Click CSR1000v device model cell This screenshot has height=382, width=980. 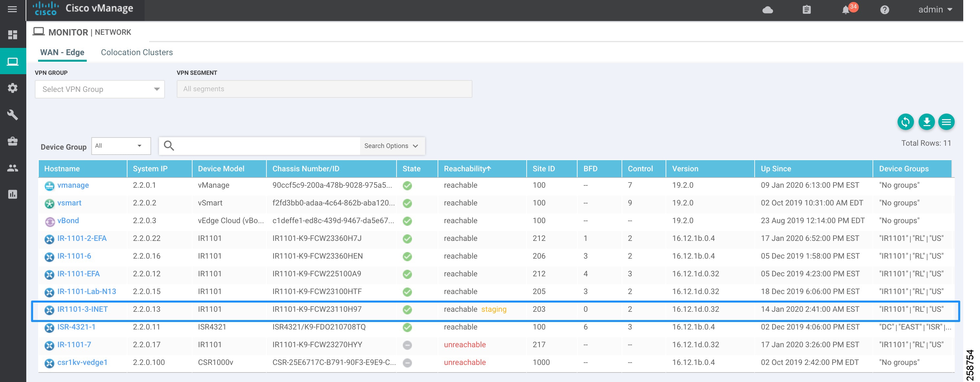pyautogui.click(x=215, y=363)
